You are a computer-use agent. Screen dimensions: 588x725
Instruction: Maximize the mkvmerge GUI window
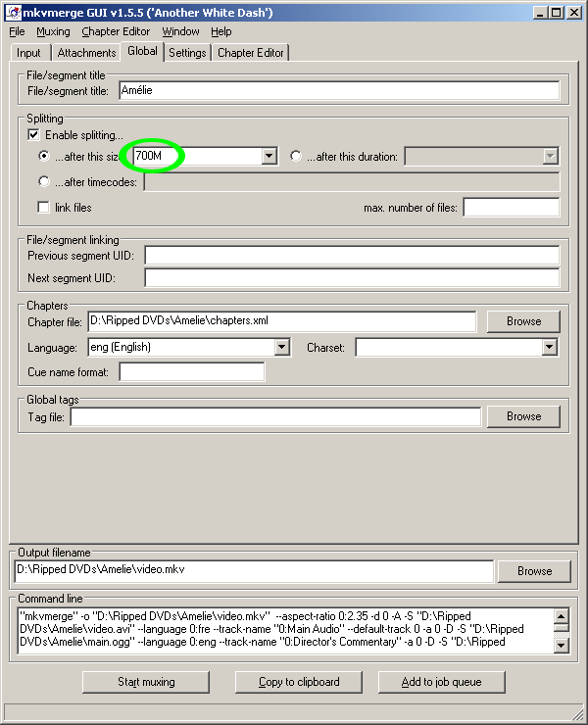tap(557, 13)
